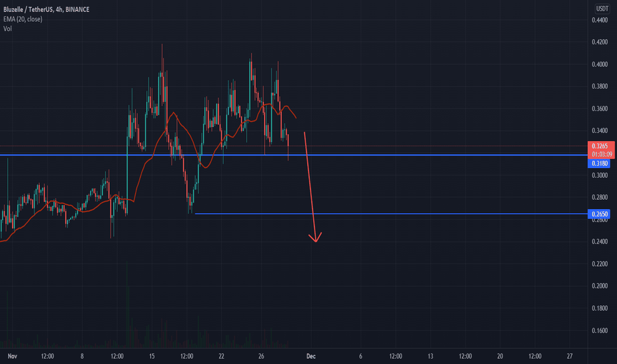Click the 01:03:09 candle countdown timer
This screenshot has width=617, height=364.
pyautogui.click(x=601, y=154)
